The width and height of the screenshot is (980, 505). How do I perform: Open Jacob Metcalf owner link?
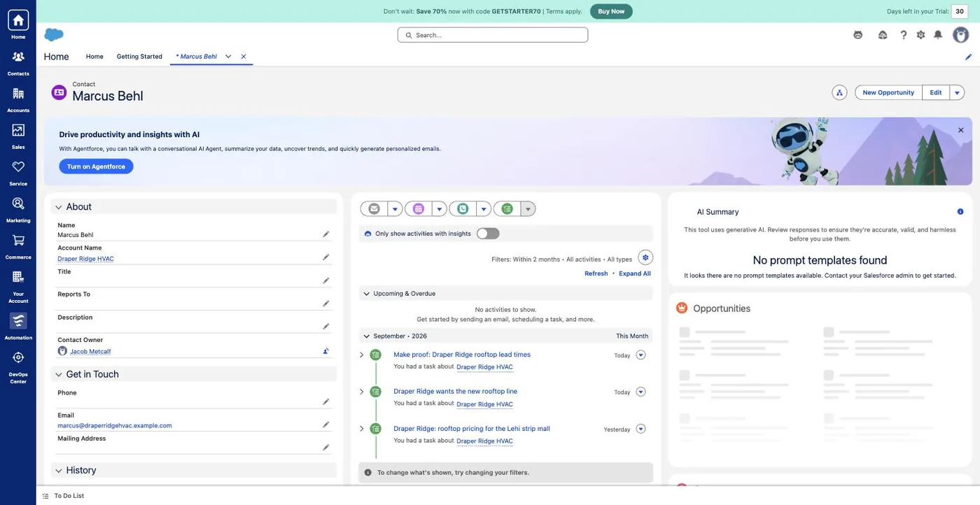pyautogui.click(x=90, y=352)
